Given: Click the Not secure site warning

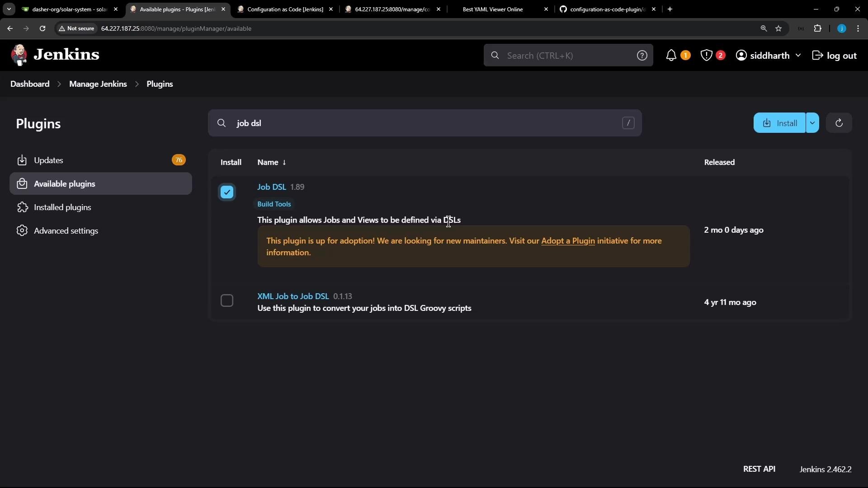Looking at the screenshot, I should [x=76, y=28].
